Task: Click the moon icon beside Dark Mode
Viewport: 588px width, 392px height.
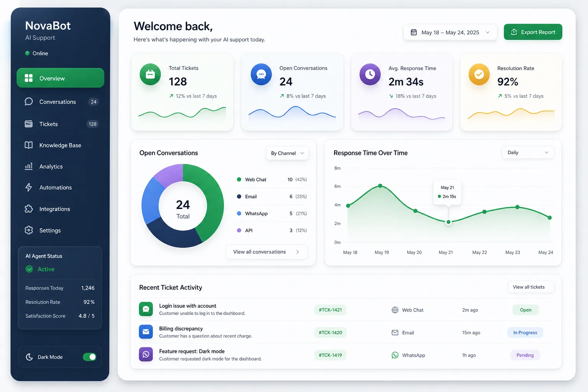Action: [29, 357]
